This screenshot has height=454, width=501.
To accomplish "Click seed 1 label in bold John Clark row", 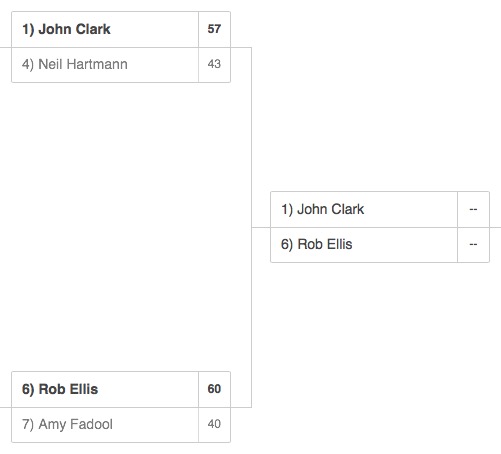I will click(28, 29).
